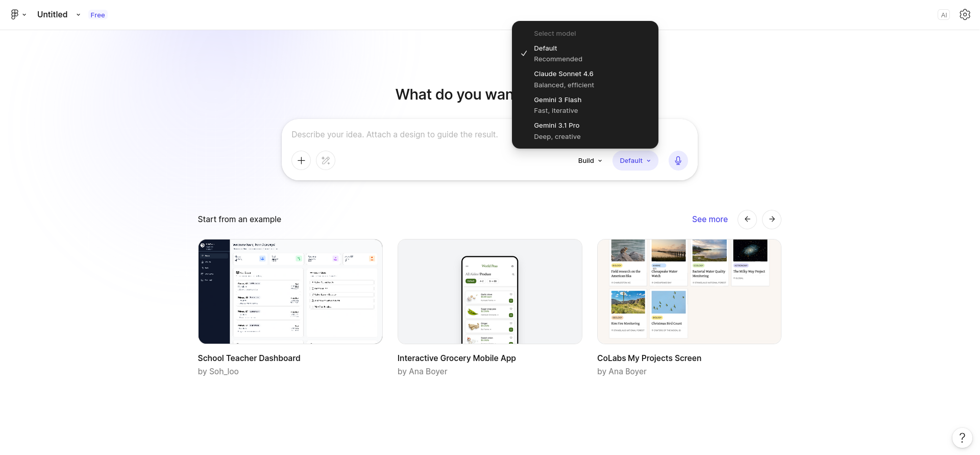Choose Gemini 3 Flash model
This screenshot has width=980, height=455.
(585, 105)
